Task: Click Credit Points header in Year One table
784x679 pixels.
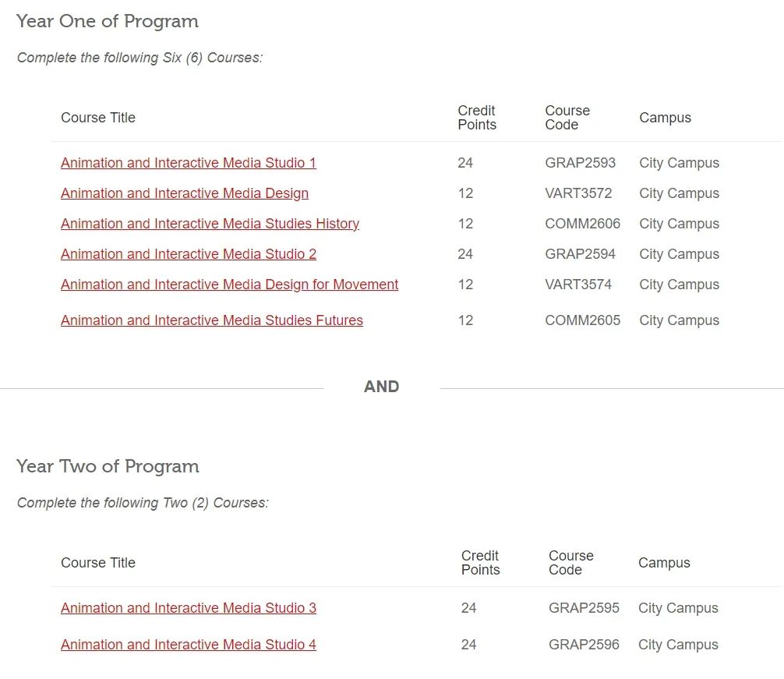Action: pyautogui.click(x=477, y=118)
